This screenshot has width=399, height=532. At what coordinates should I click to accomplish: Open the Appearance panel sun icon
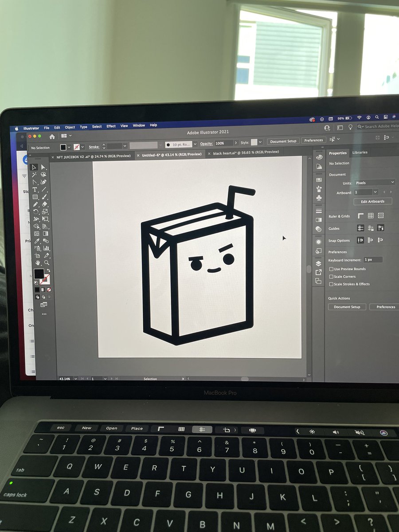click(319, 242)
